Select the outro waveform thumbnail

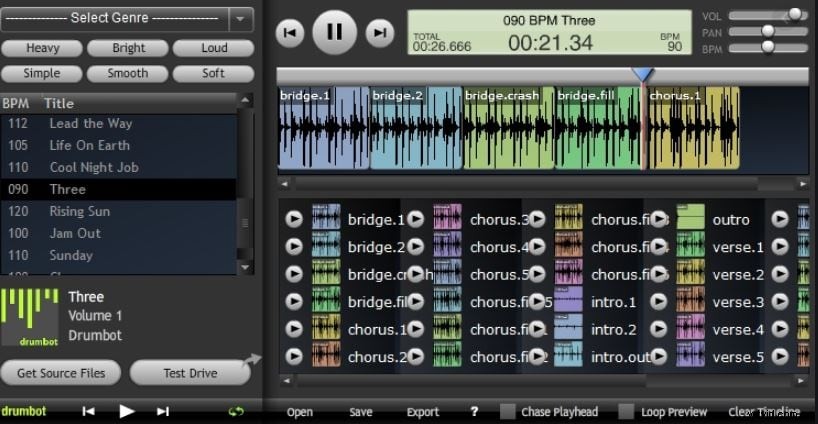coord(690,217)
